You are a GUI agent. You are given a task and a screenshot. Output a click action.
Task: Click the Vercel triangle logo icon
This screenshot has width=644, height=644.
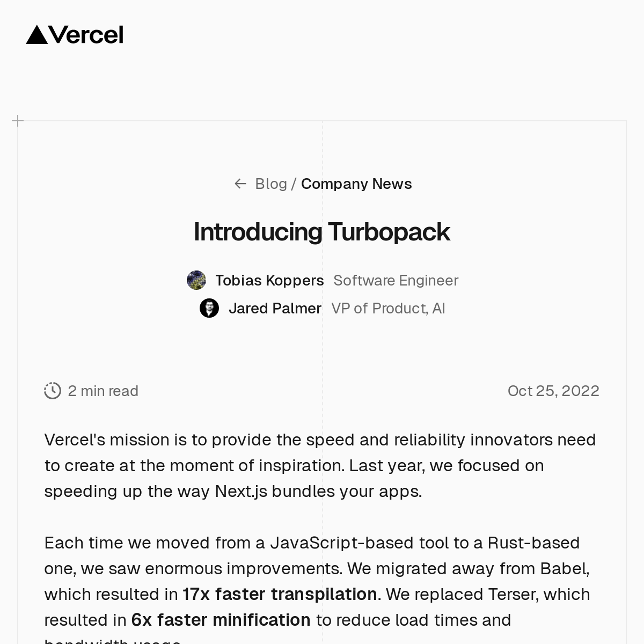point(36,35)
